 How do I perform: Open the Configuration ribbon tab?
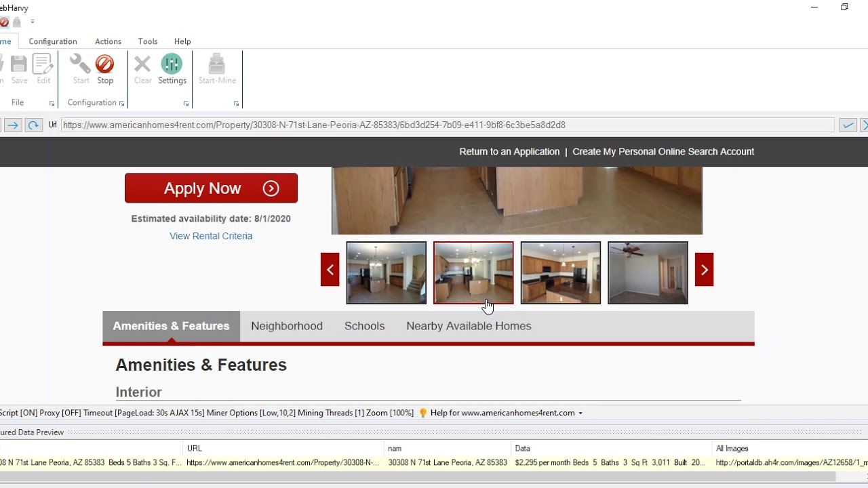tap(53, 41)
